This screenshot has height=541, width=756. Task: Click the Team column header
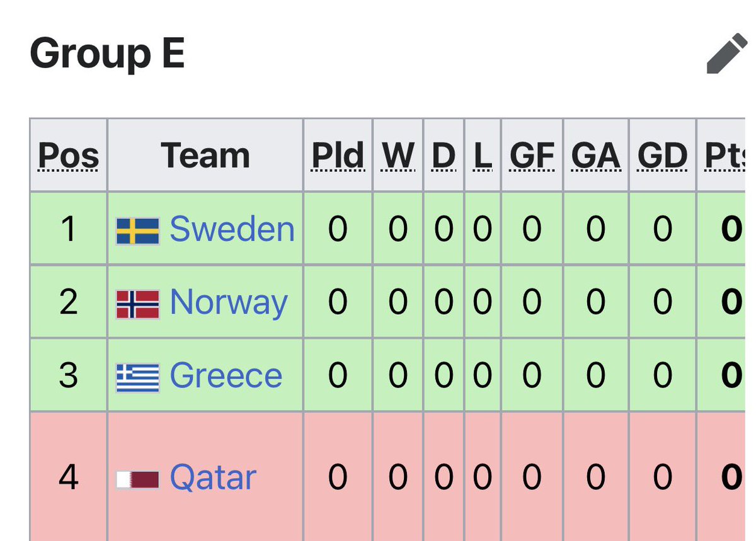tap(205, 156)
